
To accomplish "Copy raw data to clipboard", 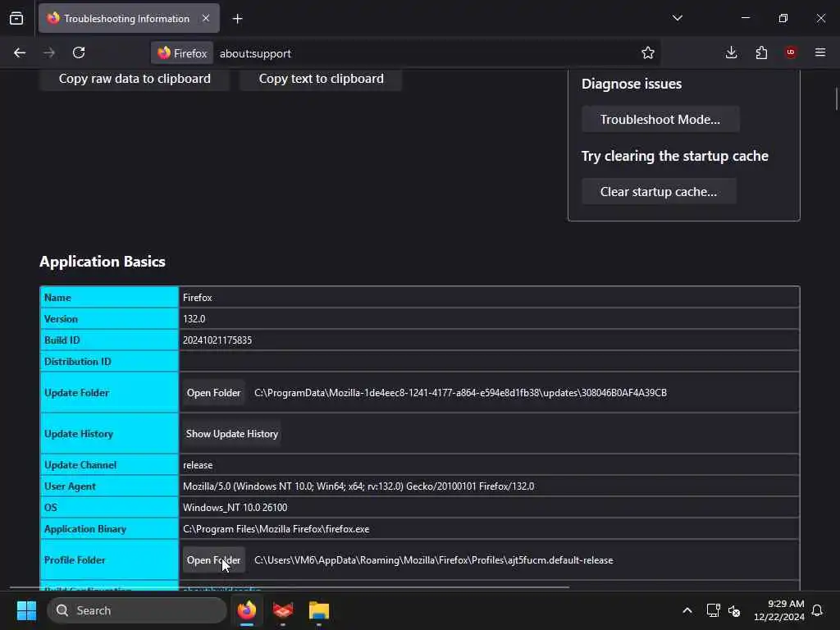I will pyautogui.click(x=135, y=79).
